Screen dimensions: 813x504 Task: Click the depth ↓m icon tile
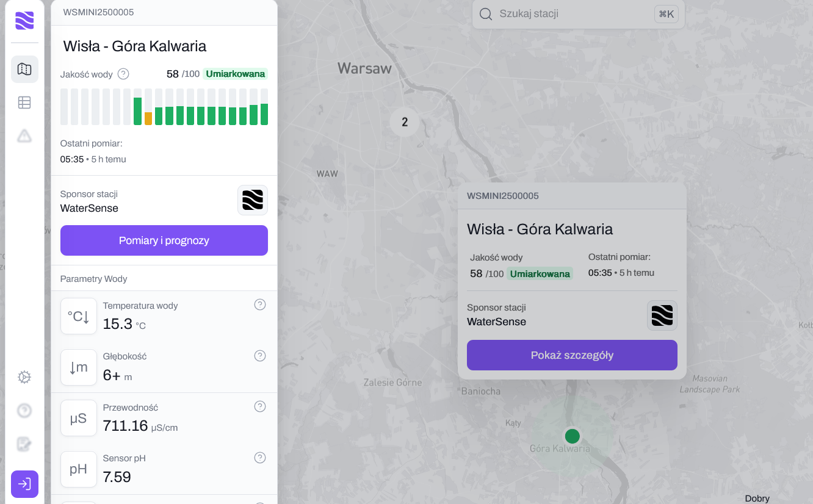[x=79, y=367]
